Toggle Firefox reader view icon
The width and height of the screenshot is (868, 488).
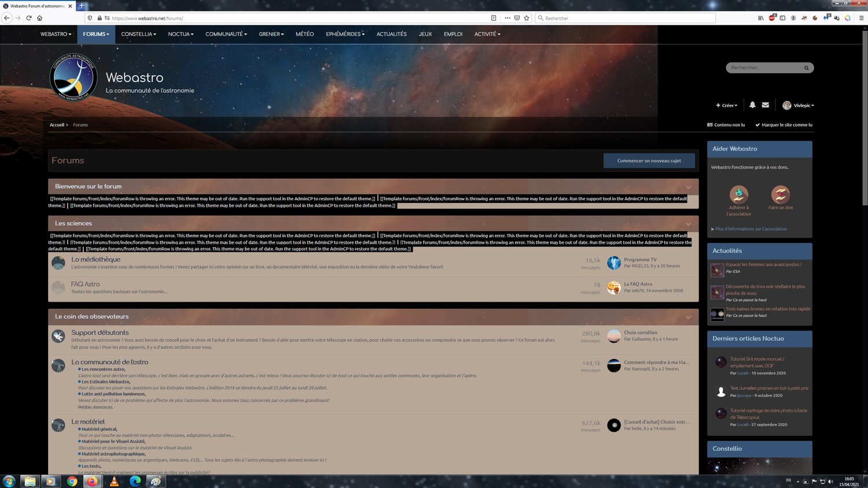(494, 18)
